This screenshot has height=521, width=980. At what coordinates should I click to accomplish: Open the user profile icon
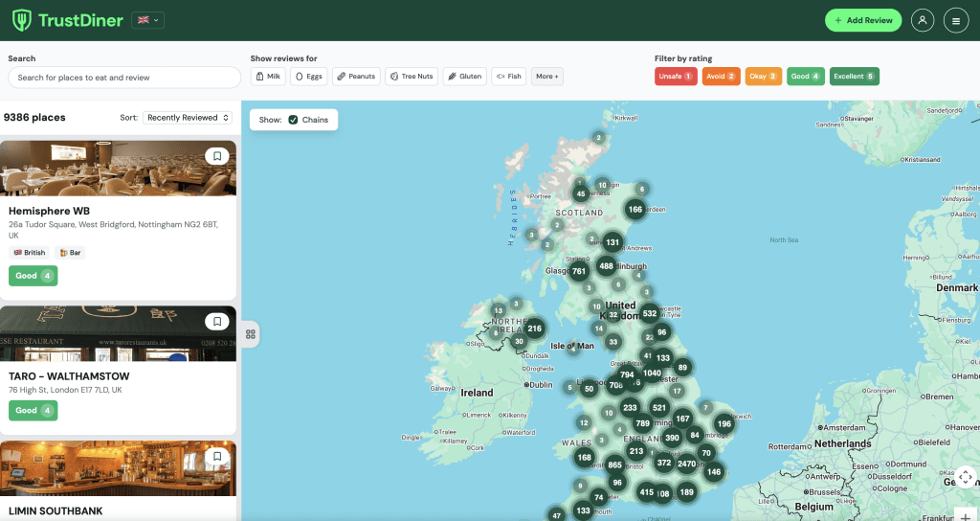tap(922, 21)
